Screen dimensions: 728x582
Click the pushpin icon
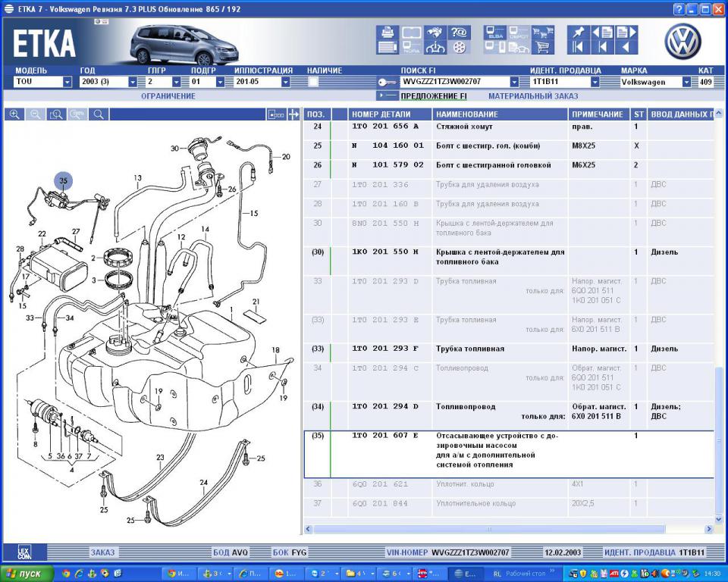pyautogui.click(x=578, y=33)
